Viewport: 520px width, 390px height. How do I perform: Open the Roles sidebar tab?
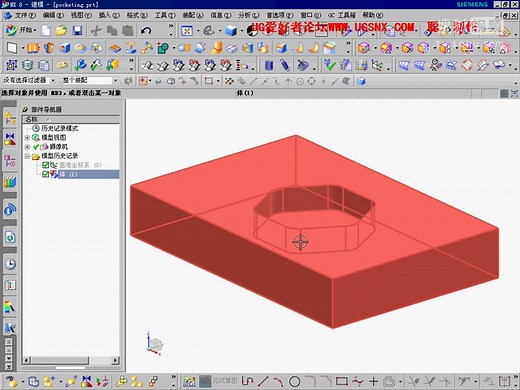pos(10,285)
